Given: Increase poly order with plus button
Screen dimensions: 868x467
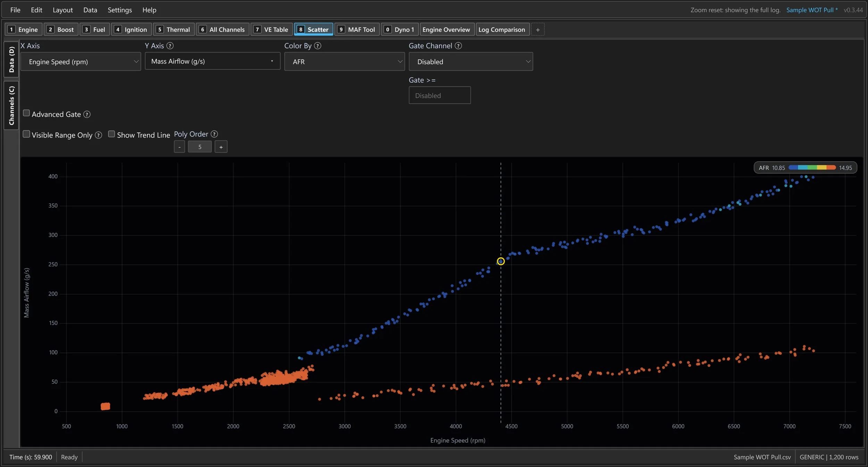Looking at the screenshot, I should point(221,147).
